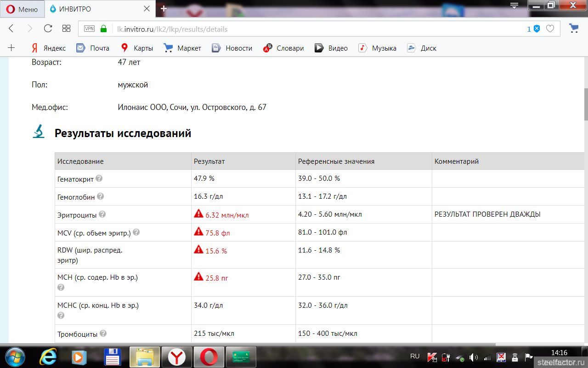Click warning triangle beside 25.8 пг
The width and height of the screenshot is (588, 368).
point(198,276)
